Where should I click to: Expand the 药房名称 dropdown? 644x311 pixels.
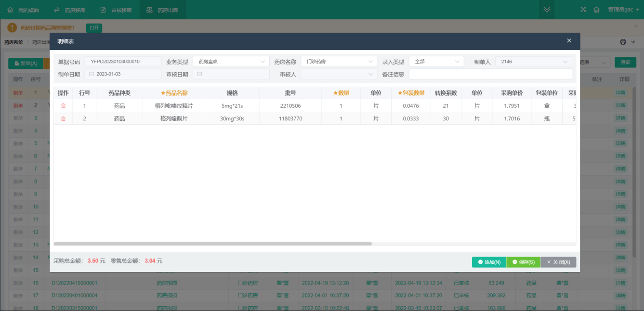click(339, 62)
